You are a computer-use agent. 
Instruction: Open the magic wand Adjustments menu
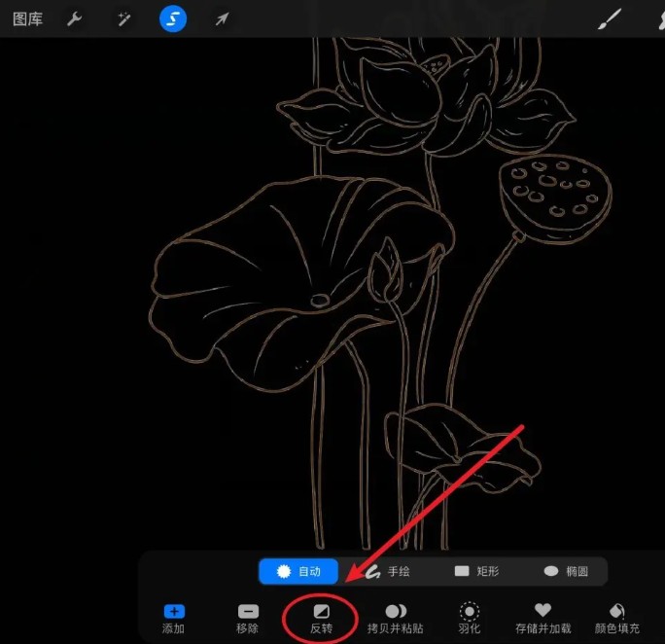click(123, 19)
